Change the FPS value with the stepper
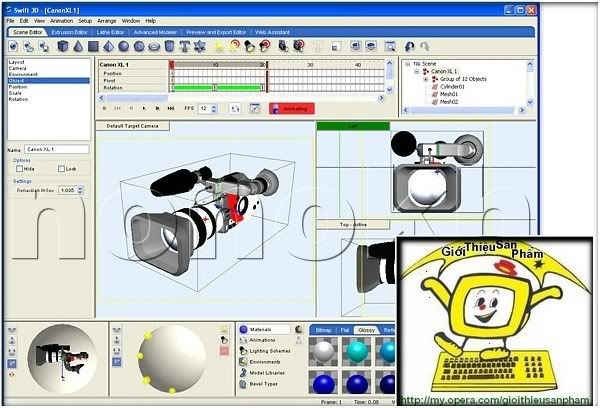600x408 pixels. point(214,109)
